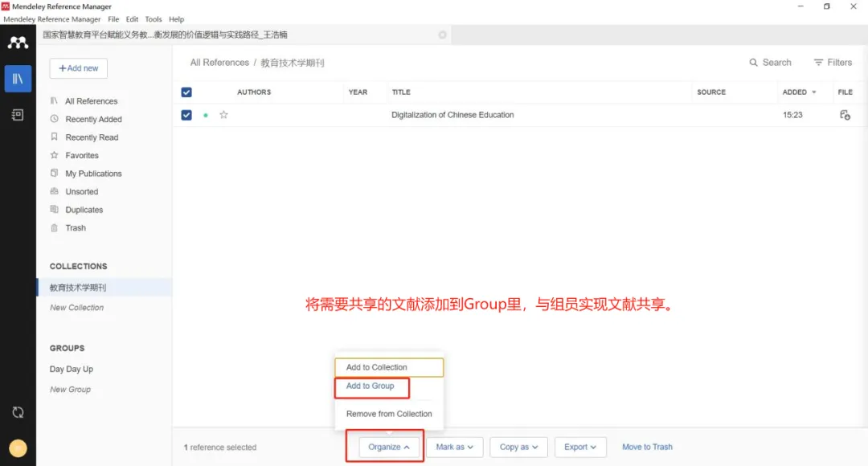Expand the Mark as dropdown
The height and width of the screenshot is (466, 868).
pos(454,448)
